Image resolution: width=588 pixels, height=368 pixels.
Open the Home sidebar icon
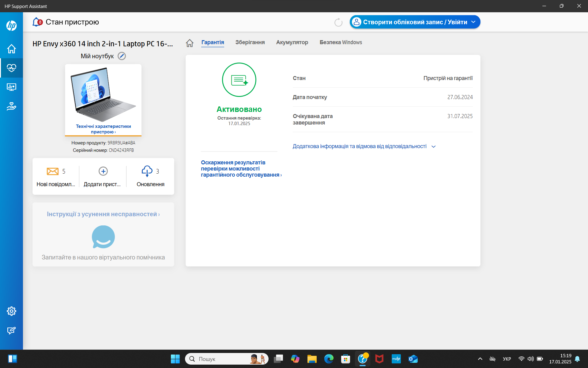(12, 49)
